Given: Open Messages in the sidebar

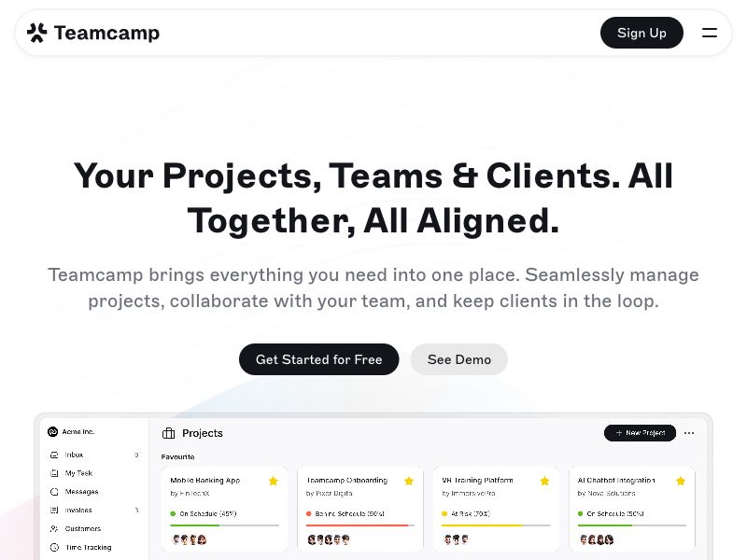Looking at the screenshot, I should point(79,492).
